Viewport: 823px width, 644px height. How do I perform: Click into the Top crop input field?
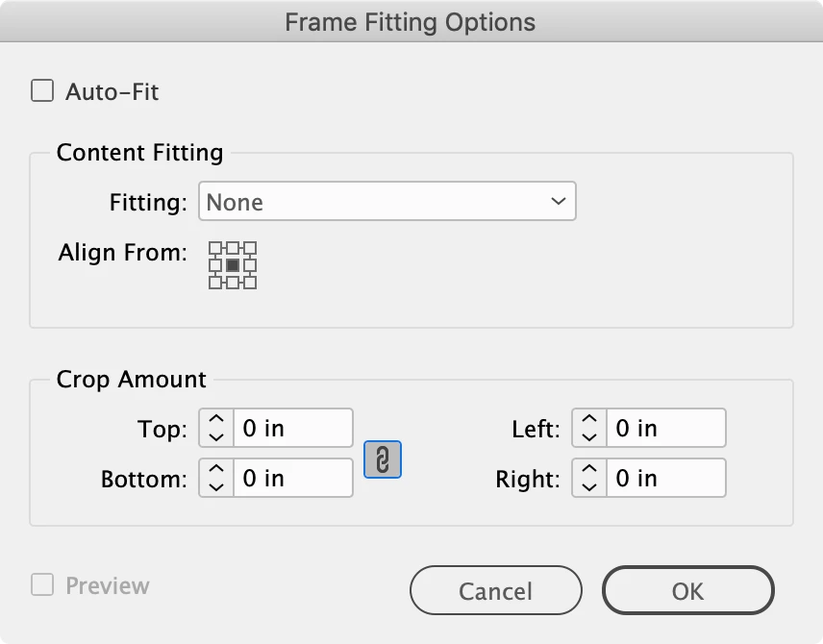coord(293,428)
